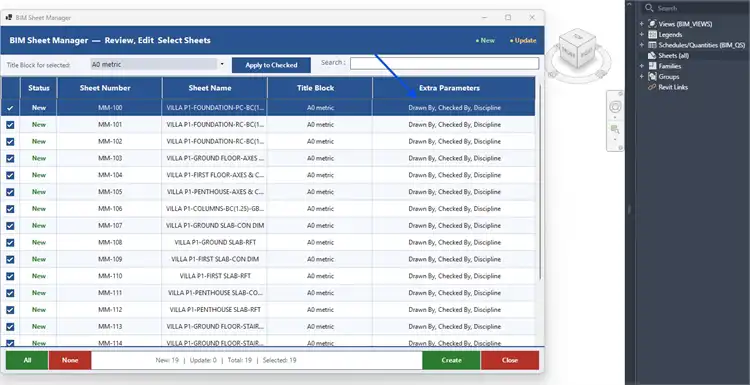Sort by the Sheet Name column header

point(215,88)
